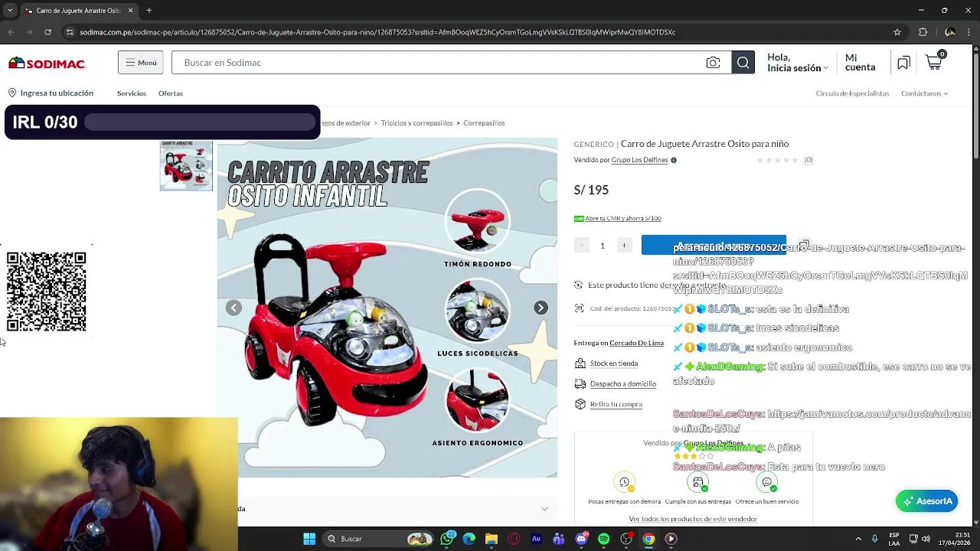Open Spotify from the taskbar
Viewport: 980px width, 551px height.
click(x=603, y=539)
